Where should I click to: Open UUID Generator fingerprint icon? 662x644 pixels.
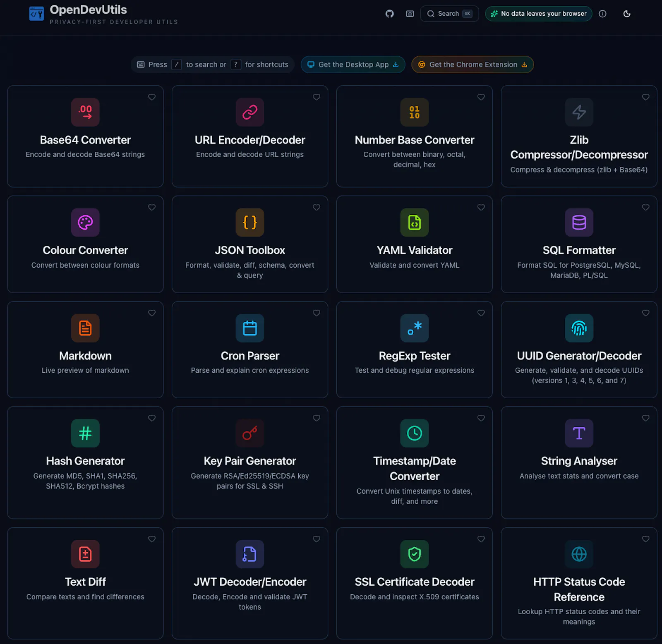click(x=579, y=328)
